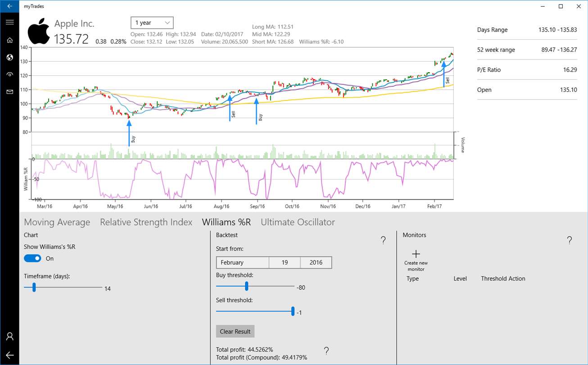
Task: Click the Close: 132.12 readout
Action: coord(146,41)
